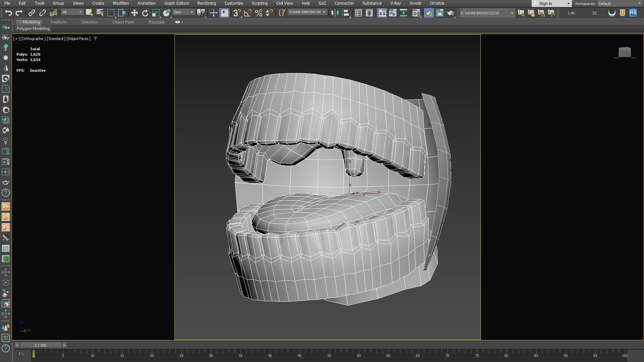
Task: Click the Use Pivot Point Center icon
Action: (201, 13)
